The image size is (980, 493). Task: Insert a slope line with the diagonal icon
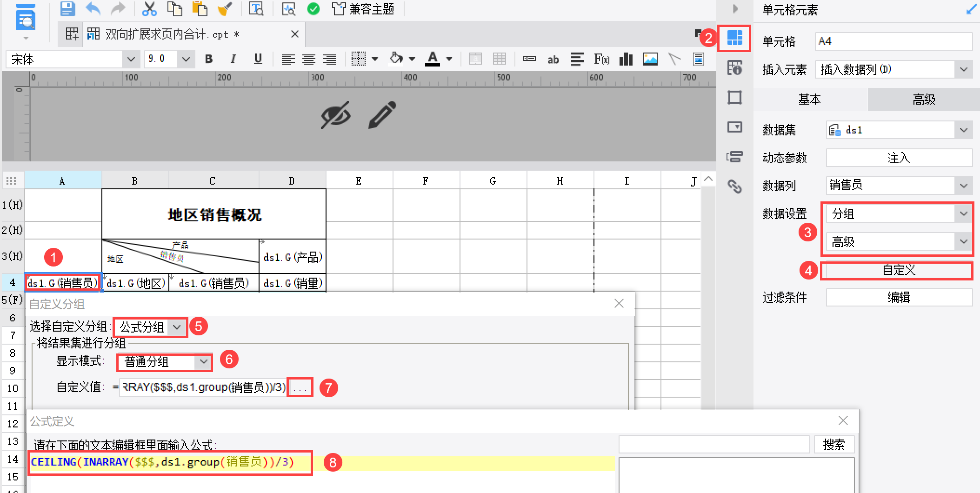pyautogui.click(x=674, y=59)
